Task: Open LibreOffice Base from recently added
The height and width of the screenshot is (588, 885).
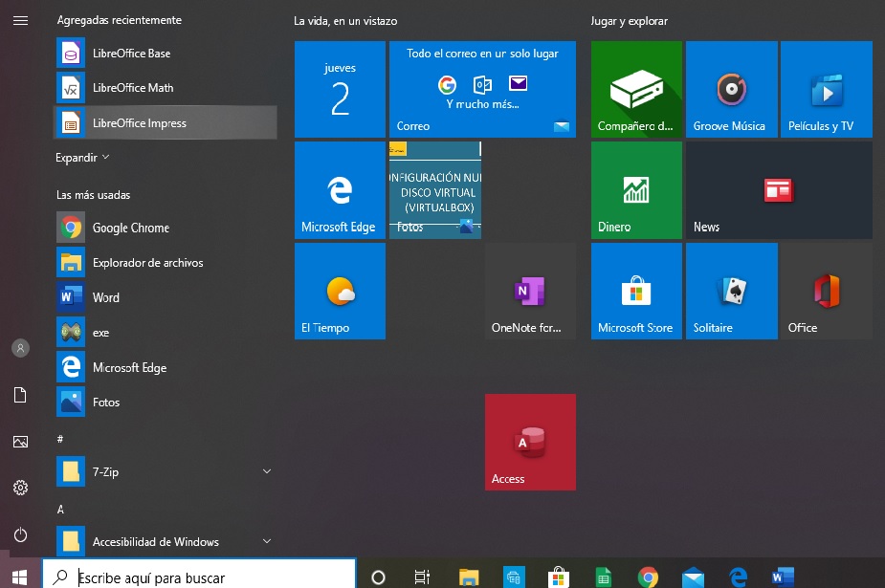Action: pyautogui.click(x=166, y=53)
